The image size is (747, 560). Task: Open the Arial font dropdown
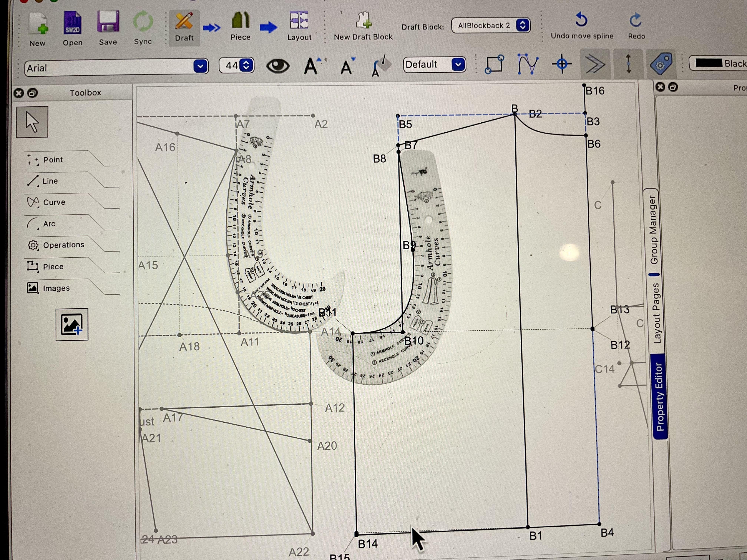[200, 66]
